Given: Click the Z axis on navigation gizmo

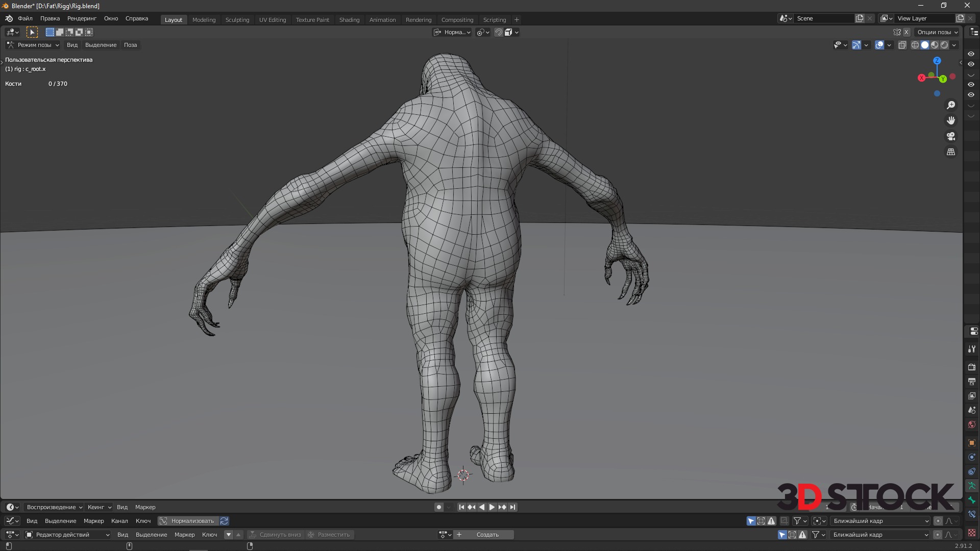Looking at the screenshot, I should (937, 61).
